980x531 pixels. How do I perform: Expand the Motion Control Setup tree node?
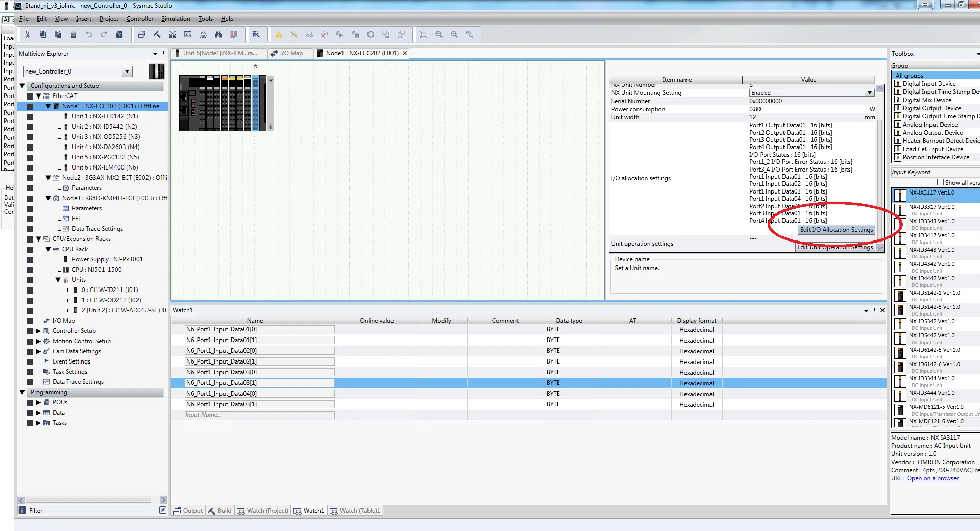tap(38, 341)
